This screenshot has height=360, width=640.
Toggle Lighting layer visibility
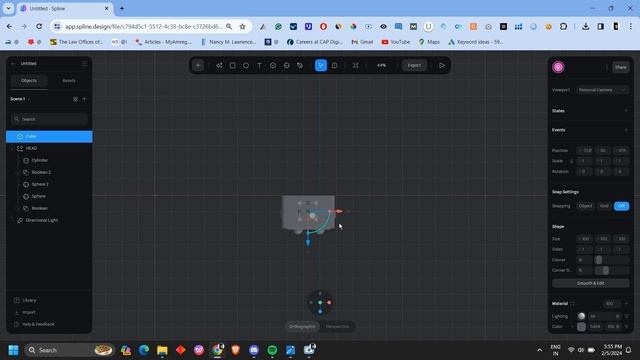point(627,316)
